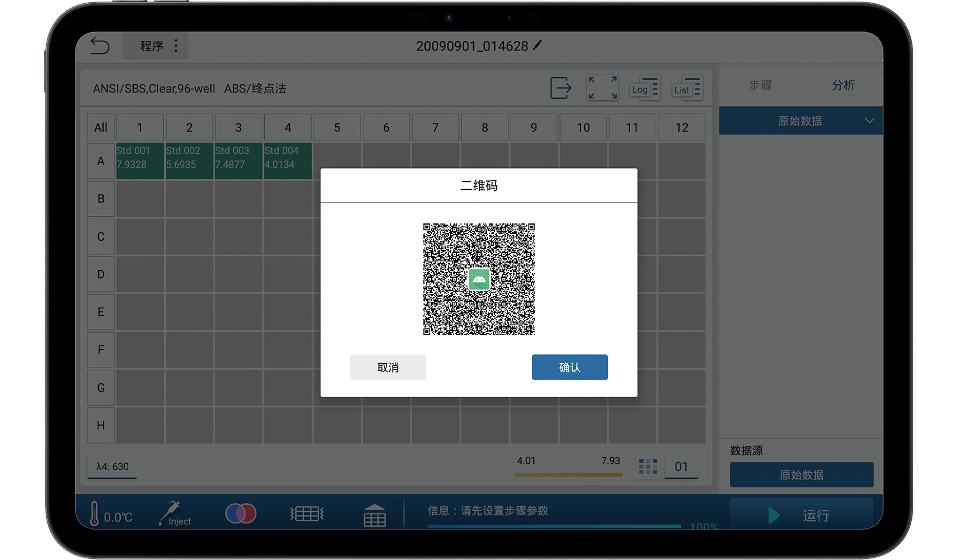The image size is (957, 560).
Task: Select row H header
Action: click(101, 425)
